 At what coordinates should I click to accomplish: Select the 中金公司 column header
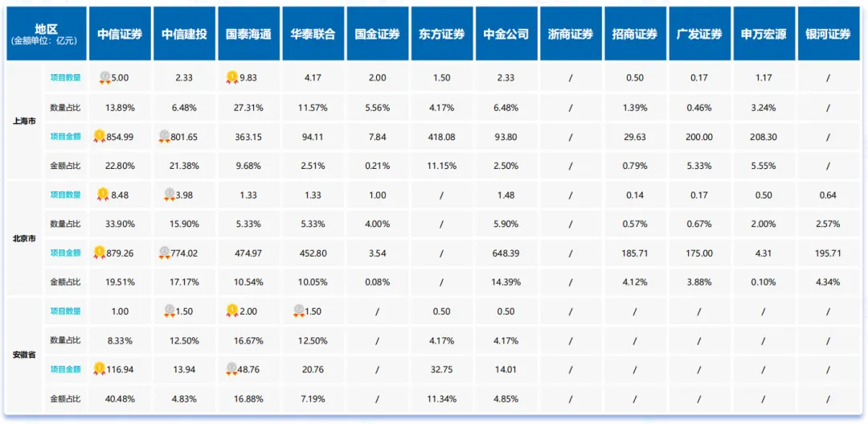[506, 34]
